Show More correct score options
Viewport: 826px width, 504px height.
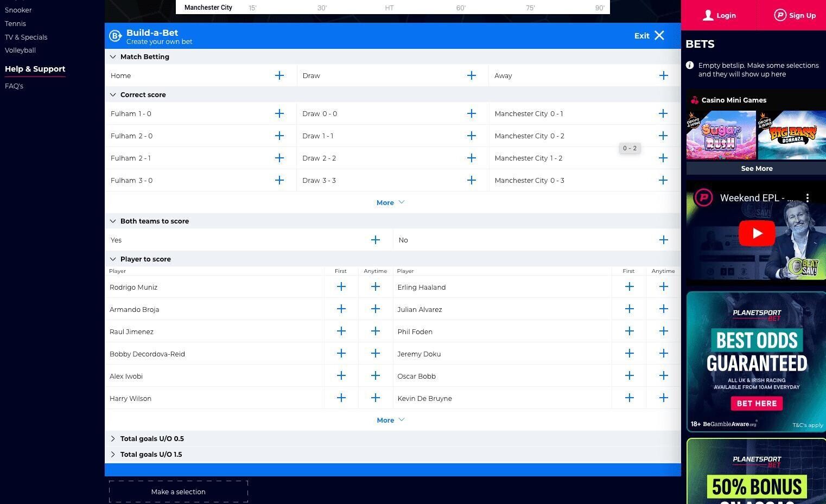[x=390, y=203]
